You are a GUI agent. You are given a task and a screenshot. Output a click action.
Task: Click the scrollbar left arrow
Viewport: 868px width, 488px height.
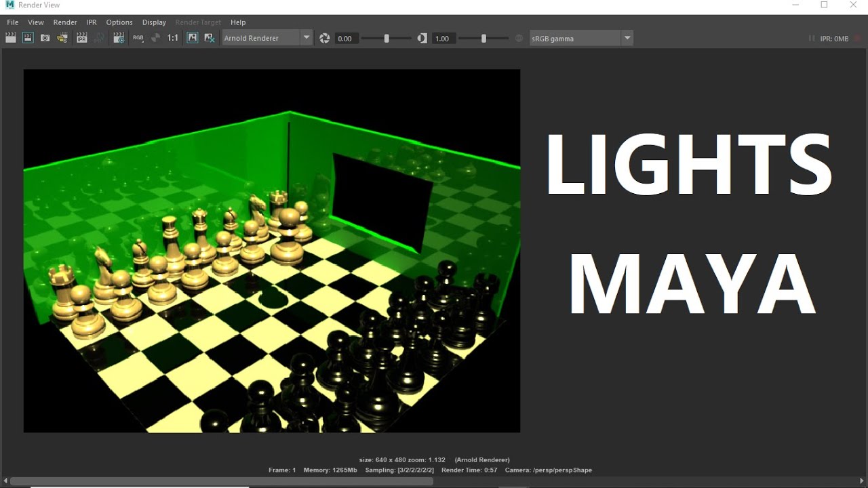click(x=5, y=481)
